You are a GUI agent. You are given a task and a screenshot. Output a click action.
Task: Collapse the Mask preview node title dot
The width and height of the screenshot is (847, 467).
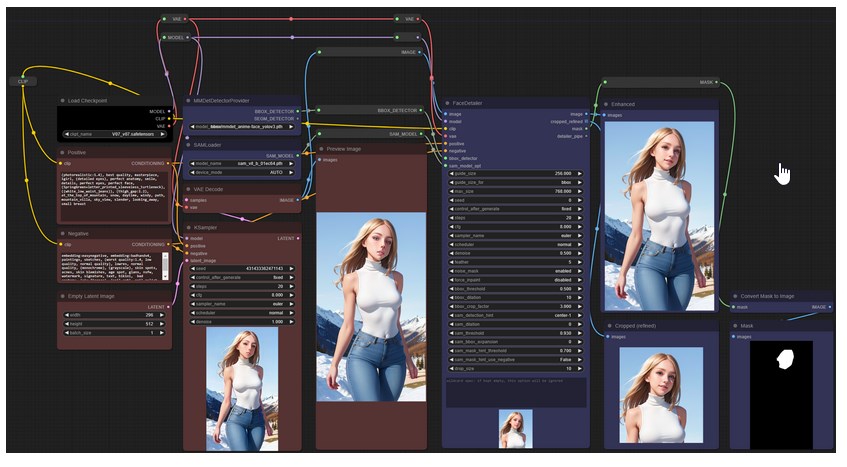pos(735,326)
